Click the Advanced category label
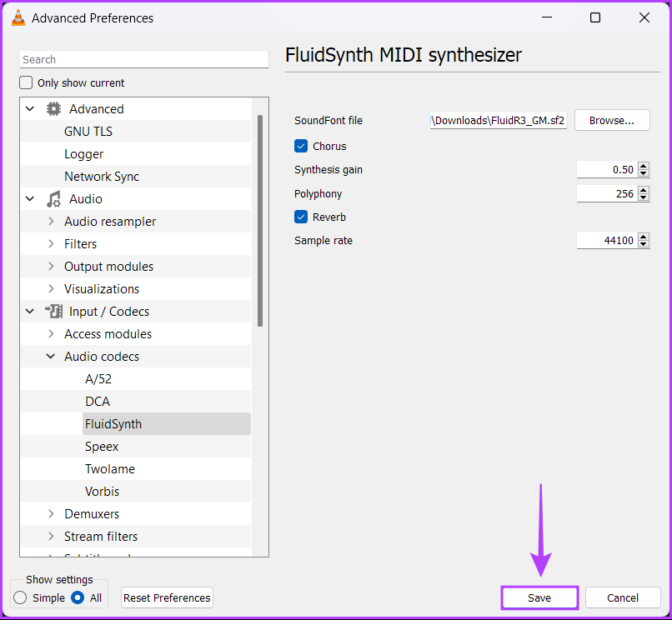The image size is (672, 620). pyautogui.click(x=97, y=109)
